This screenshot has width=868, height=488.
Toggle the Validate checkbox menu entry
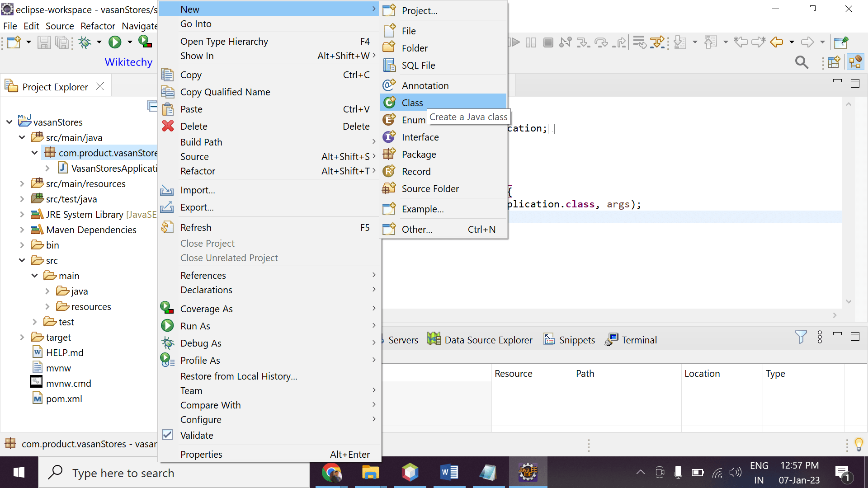[x=196, y=435]
